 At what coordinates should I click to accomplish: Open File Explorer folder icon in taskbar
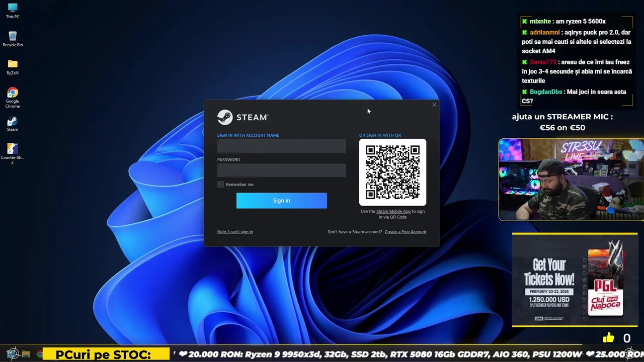coord(26,354)
